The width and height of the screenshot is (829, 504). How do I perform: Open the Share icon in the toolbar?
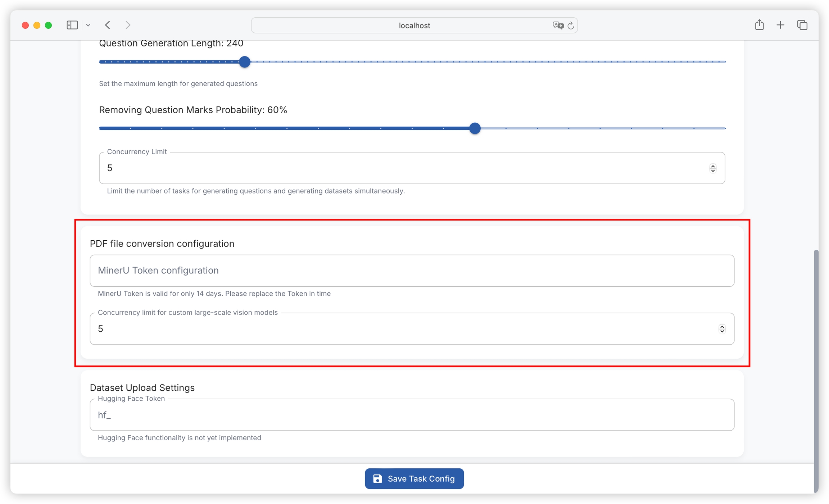click(x=759, y=25)
